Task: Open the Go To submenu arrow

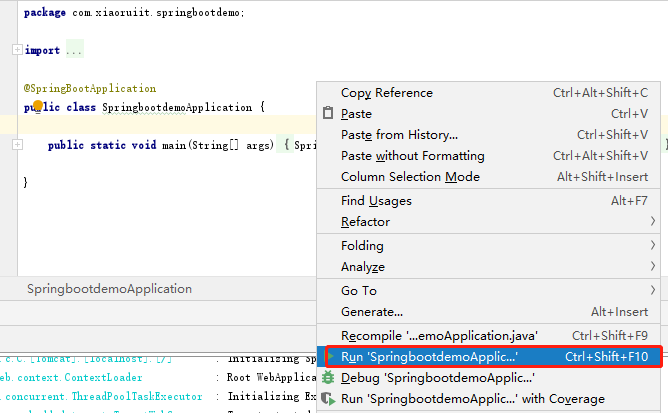Action: coord(653,290)
